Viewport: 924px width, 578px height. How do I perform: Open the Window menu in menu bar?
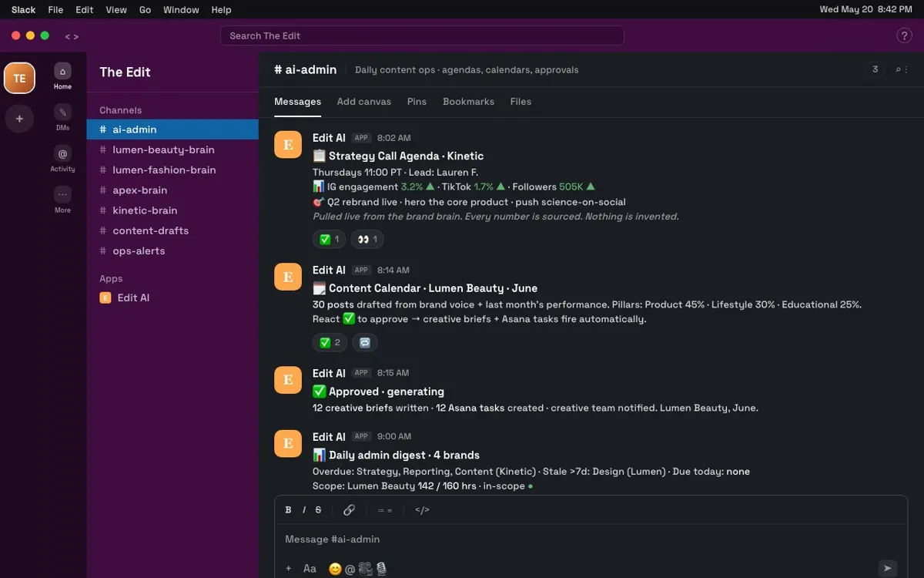click(181, 10)
